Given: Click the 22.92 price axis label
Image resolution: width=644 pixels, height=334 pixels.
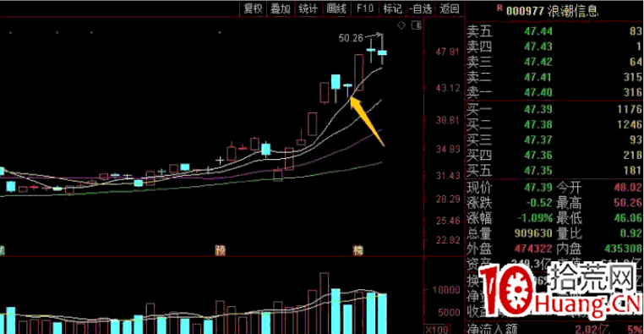Looking at the screenshot, I should tap(447, 240).
